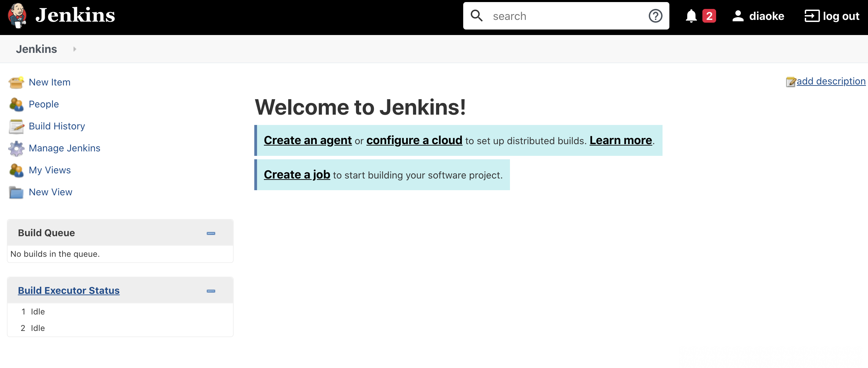Click the Build Queue heading
The image size is (868, 368).
46,233
